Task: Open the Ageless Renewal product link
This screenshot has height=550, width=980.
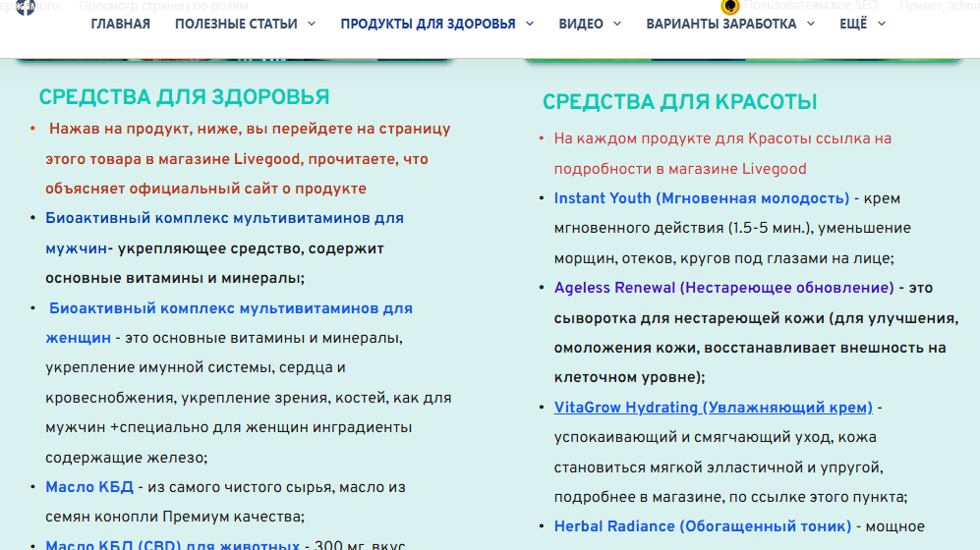Action: coord(723,288)
